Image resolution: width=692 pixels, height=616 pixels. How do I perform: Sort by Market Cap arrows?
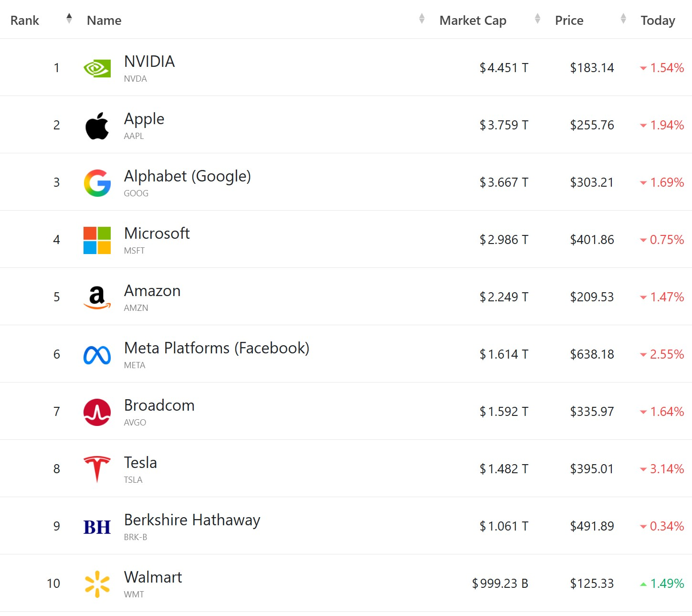click(x=537, y=19)
